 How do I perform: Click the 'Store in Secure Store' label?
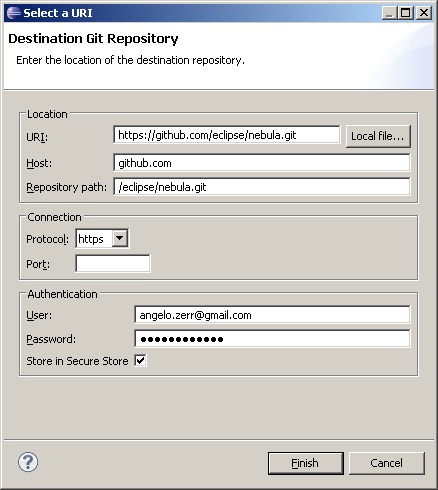click(x=77, y=361)
